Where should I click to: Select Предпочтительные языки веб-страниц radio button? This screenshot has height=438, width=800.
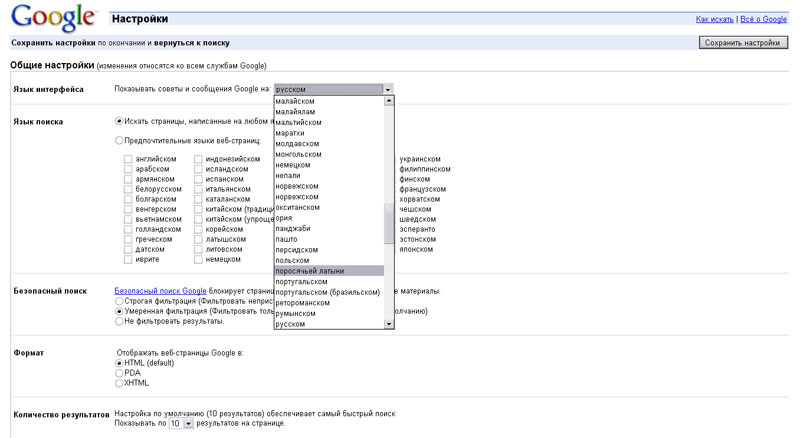coord(119,140)
